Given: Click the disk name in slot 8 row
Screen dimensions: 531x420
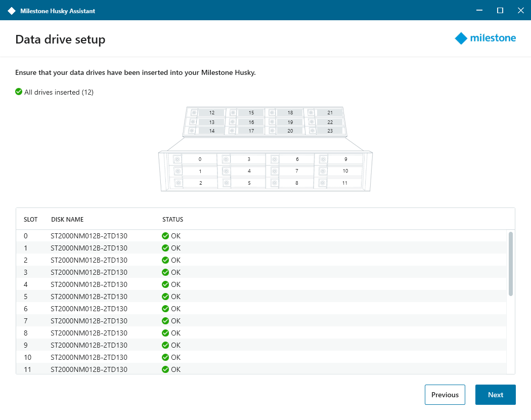Looking at the screenshot, I should tap(89, 333).
